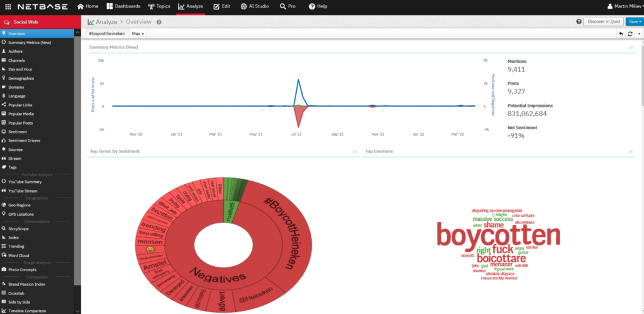The image size is (644, 314).
Task: Open the apps grid launcher icon
Action: click(8, 6)
